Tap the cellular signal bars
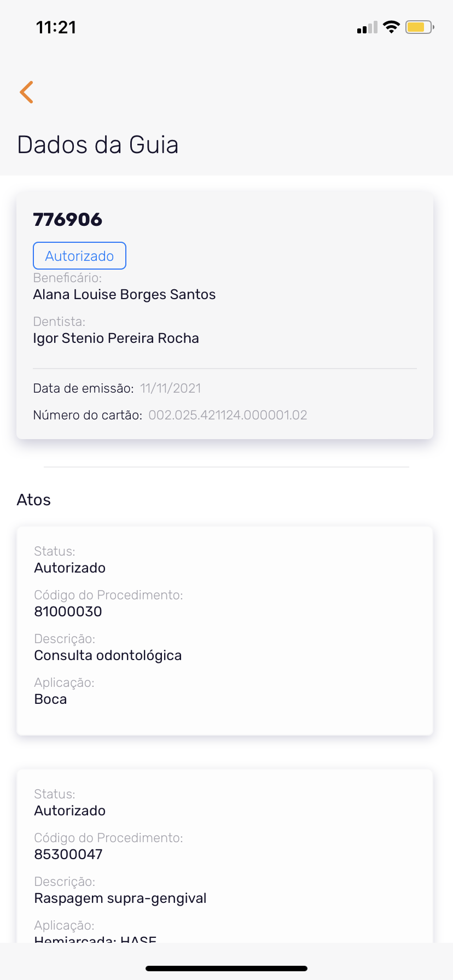This screenshot has width=453, height=980. (x=367, y=27)
